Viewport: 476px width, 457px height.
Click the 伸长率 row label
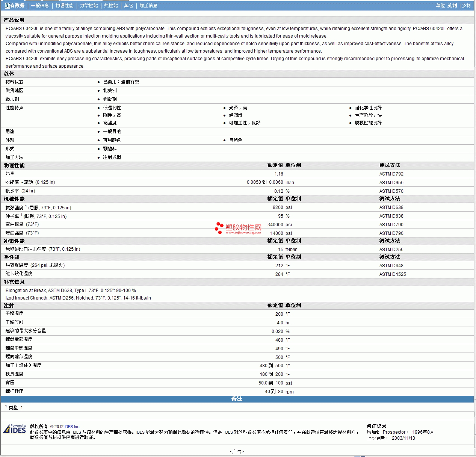coord(36,216)
